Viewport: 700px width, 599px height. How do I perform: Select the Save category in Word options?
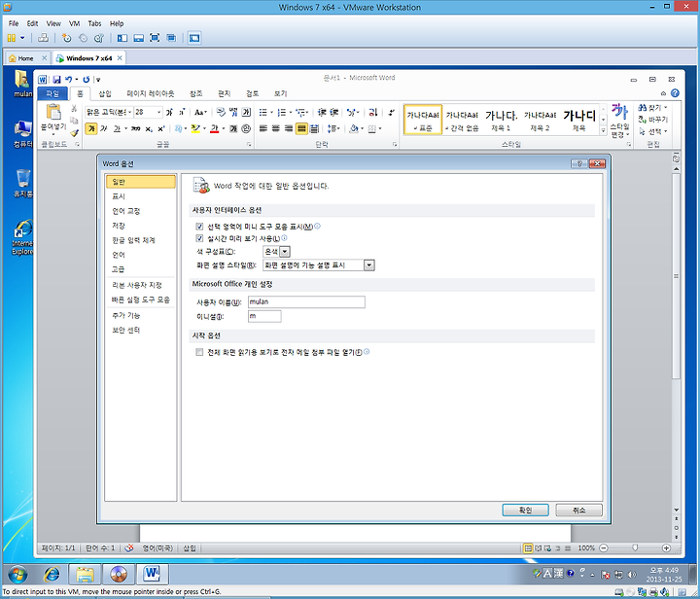pyautogui.click(x=141, y=226)
